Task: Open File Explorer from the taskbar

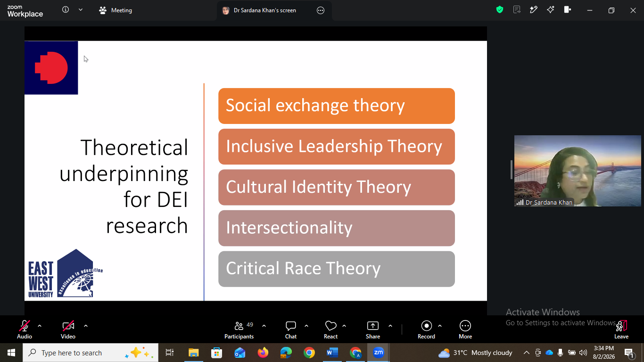Action: (194, 353)
